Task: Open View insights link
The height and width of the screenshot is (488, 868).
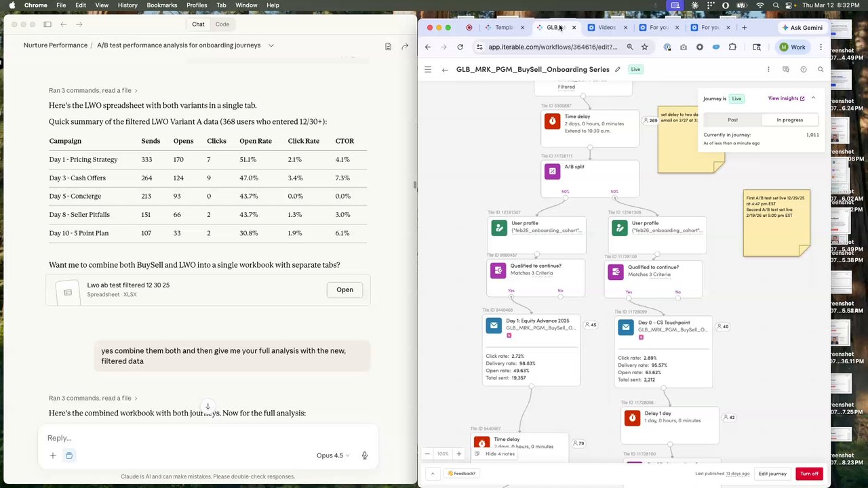Action: 786,98
